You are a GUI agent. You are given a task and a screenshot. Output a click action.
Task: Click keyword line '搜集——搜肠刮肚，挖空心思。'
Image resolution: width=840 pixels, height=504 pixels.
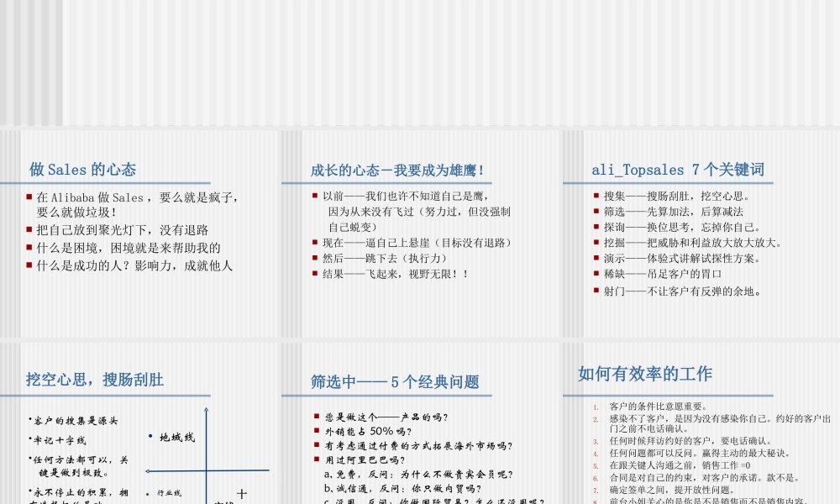[676, 196]
